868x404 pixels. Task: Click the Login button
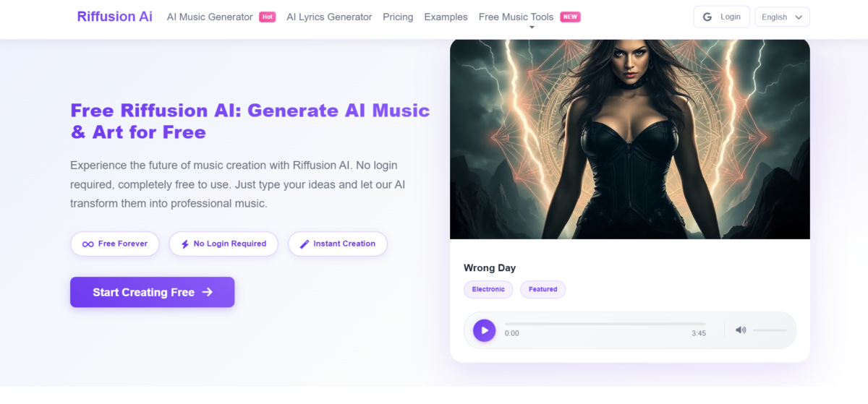(x=721, y=17)
